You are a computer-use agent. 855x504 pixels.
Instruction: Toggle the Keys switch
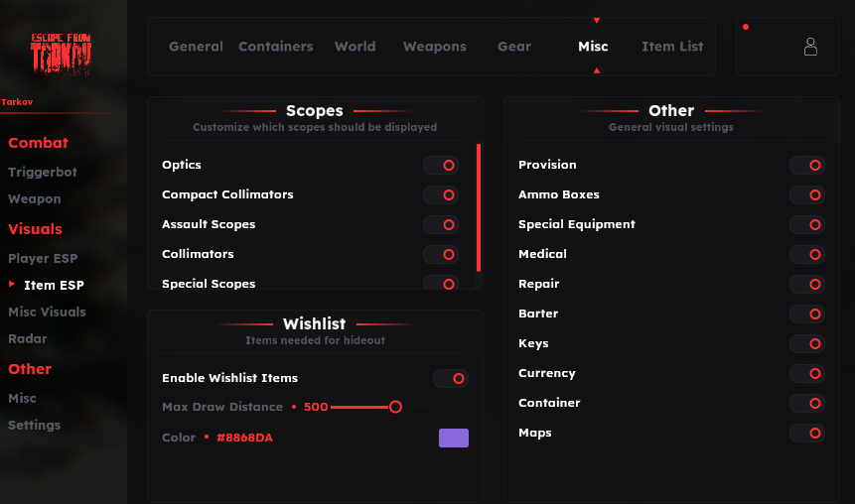tap(807, 344)
